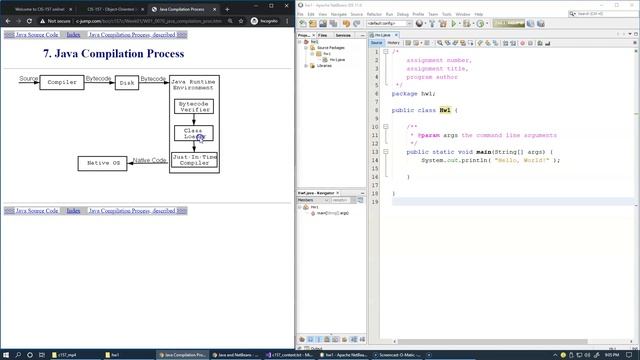
Task: Open Chrome three-dot menu
Action: (287, 21)
